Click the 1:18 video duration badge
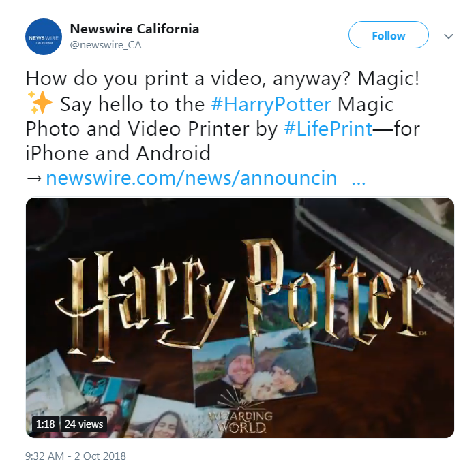476x468 pixels. tap(45, 424)
